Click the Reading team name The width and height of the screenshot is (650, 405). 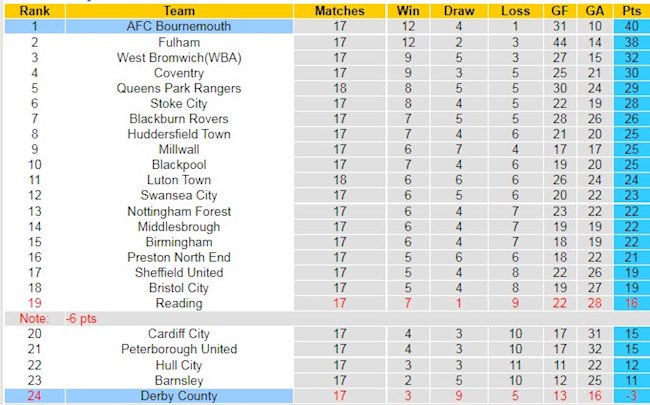[x=179, y=303]
